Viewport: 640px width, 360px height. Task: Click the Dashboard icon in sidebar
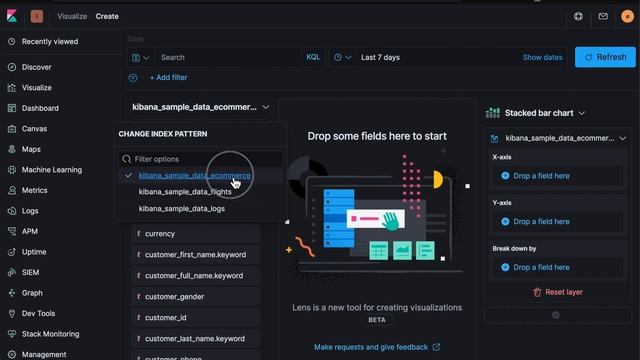click(x=12, y=108)
